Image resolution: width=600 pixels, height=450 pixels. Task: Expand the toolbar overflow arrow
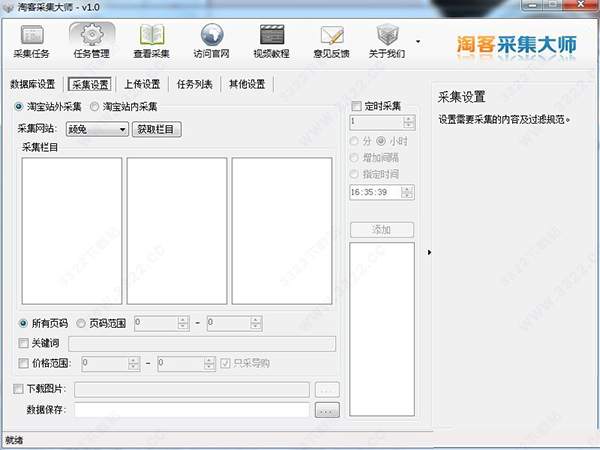[x=418, y=41]
